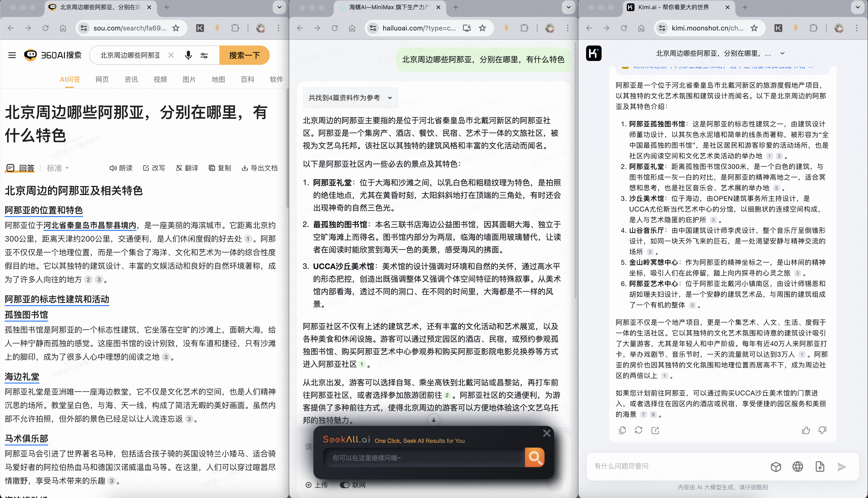The height and width of the screenshot is (498, 868).
Task: Focus Kimi 有什么问题尽管问 input
Action: pos(678,466)
